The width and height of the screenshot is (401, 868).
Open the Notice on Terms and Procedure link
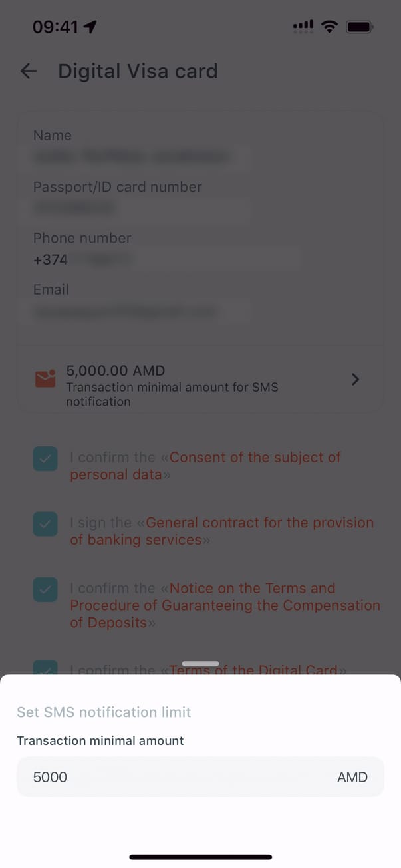point(252,589)
